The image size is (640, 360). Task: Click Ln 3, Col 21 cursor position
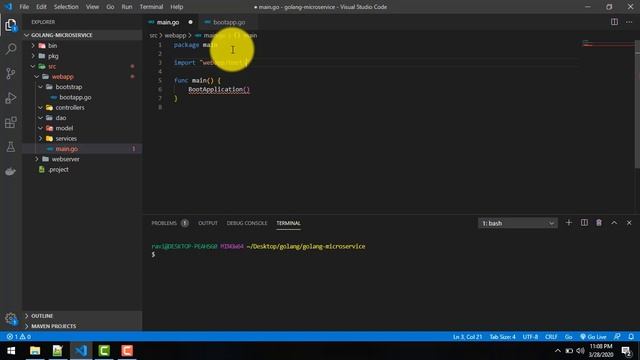(x=467, y=337)
